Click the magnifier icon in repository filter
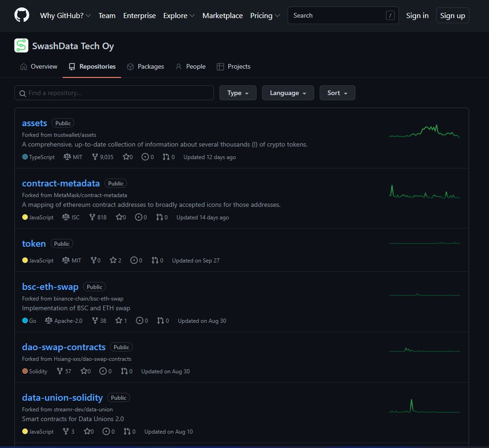 click(x=22, y=93)
